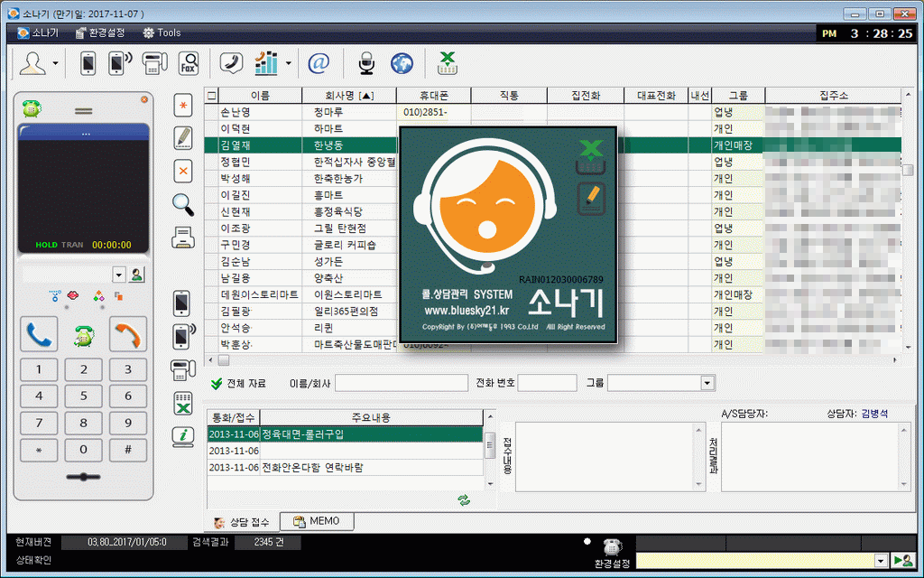Click the mobile phone toolbar icon
This screenshot has width=924, height=578.
click(88, 63)
